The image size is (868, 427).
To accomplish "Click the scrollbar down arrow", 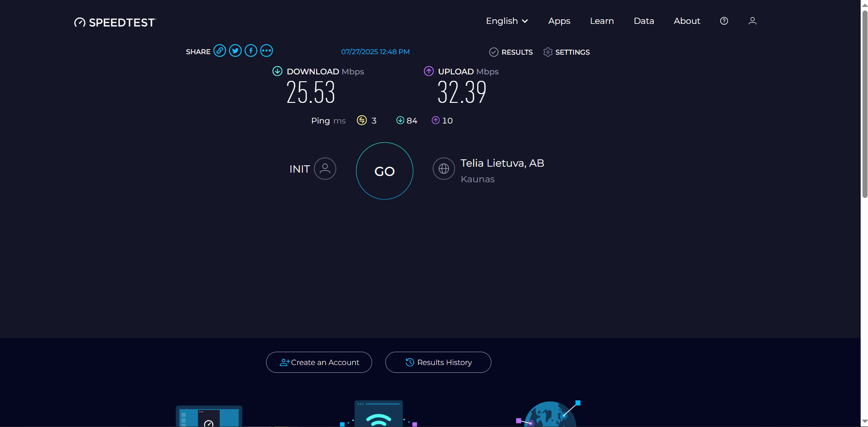I will pos(865,421).
